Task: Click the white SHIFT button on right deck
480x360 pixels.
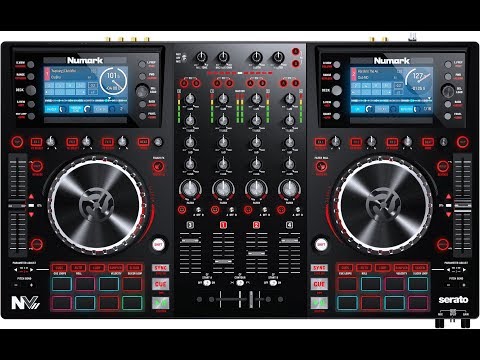Action: coord(321,245)
